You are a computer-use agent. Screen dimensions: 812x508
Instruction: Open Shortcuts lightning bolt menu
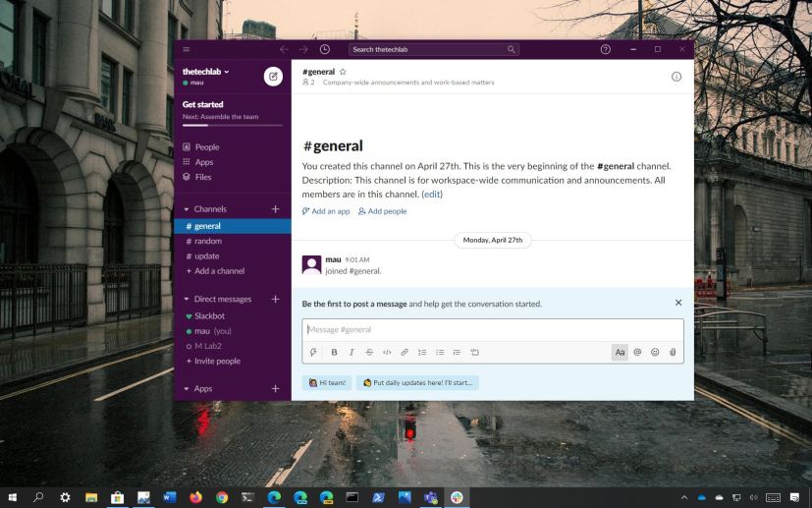coord(313,352)
